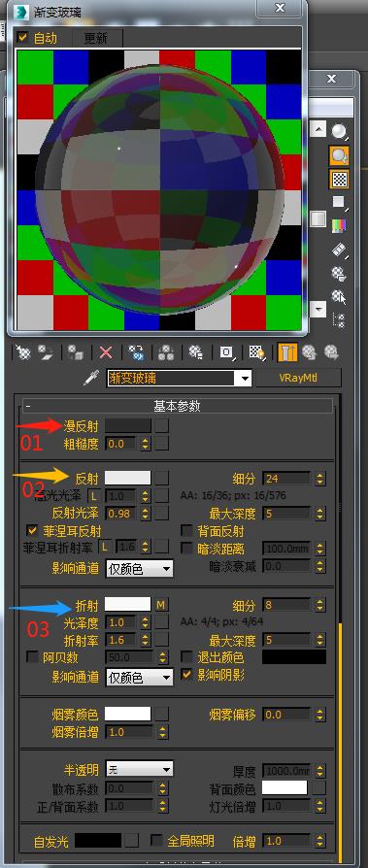Click the video color check icon

[x=339, y=226]
